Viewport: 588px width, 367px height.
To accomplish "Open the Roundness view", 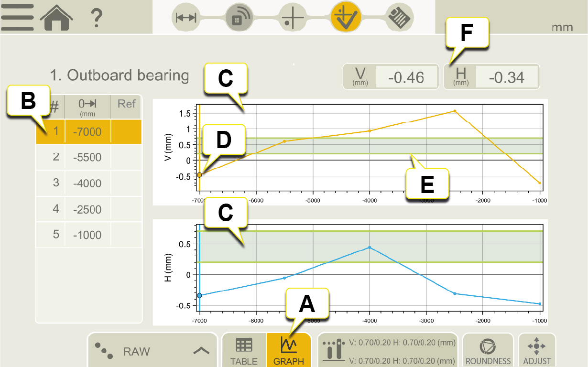I will (x=488, y=350).
